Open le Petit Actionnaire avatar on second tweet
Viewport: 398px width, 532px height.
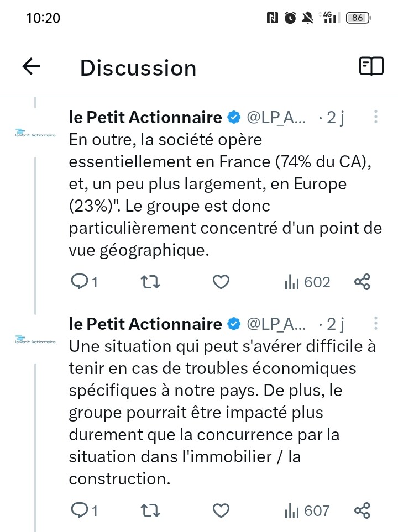tap(35, 340)
